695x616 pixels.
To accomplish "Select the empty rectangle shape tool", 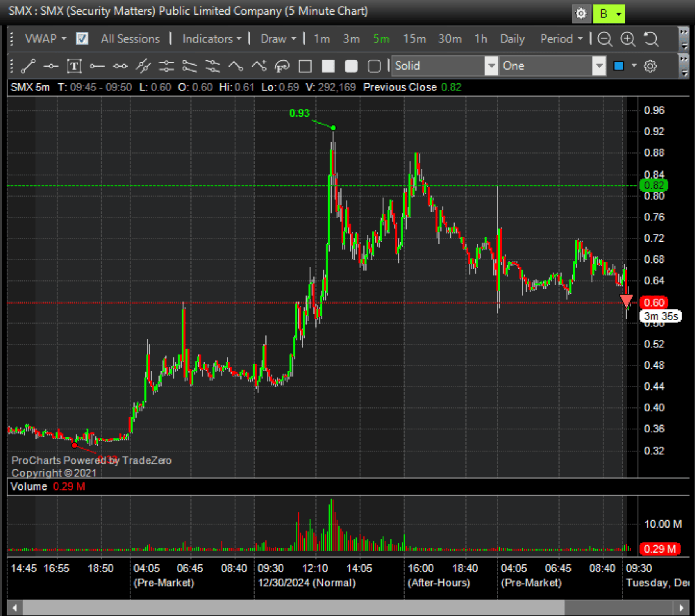I will click(305, 66).
